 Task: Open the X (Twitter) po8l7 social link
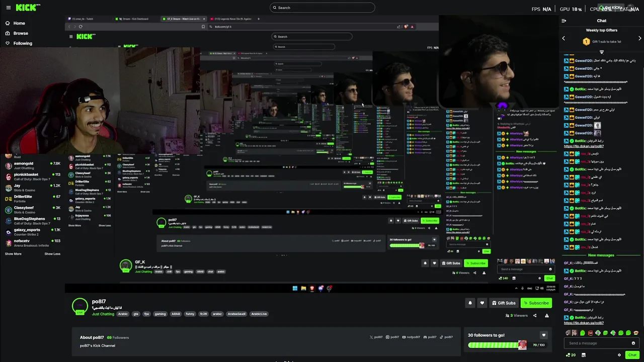pos(376,337)
